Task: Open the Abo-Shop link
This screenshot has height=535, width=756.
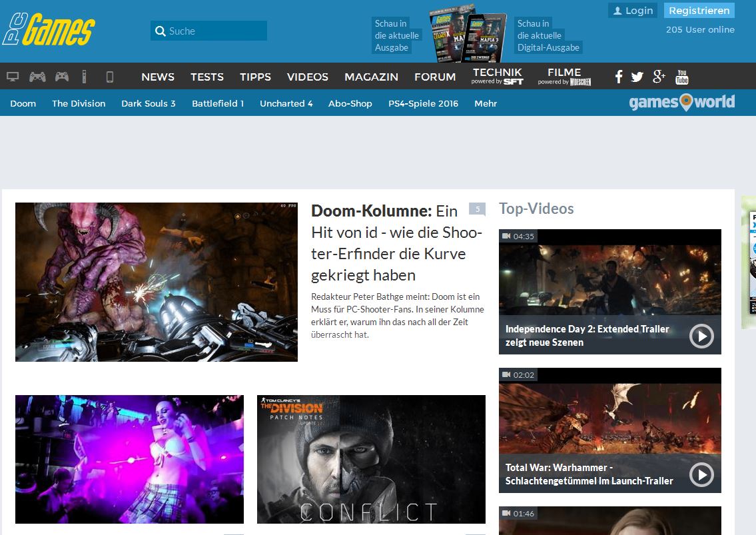Action: [350, 103]
